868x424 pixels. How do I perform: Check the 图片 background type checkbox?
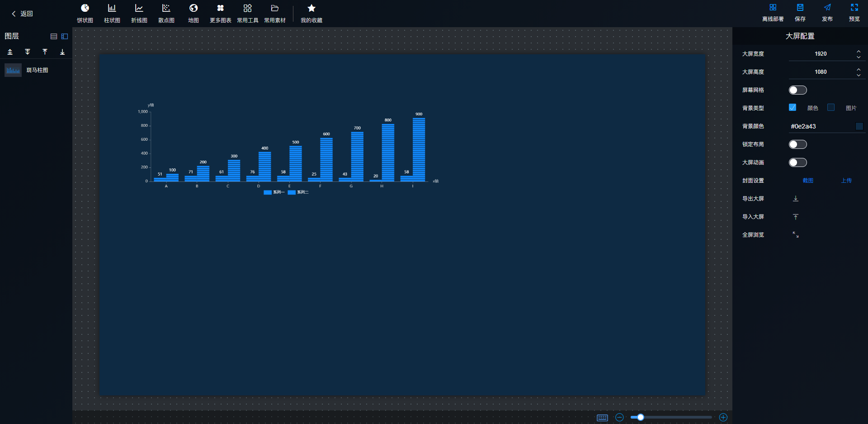pos(831,107)
